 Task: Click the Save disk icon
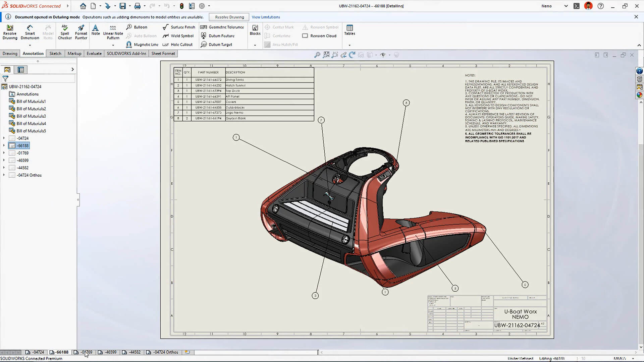[x=123, y=6]
